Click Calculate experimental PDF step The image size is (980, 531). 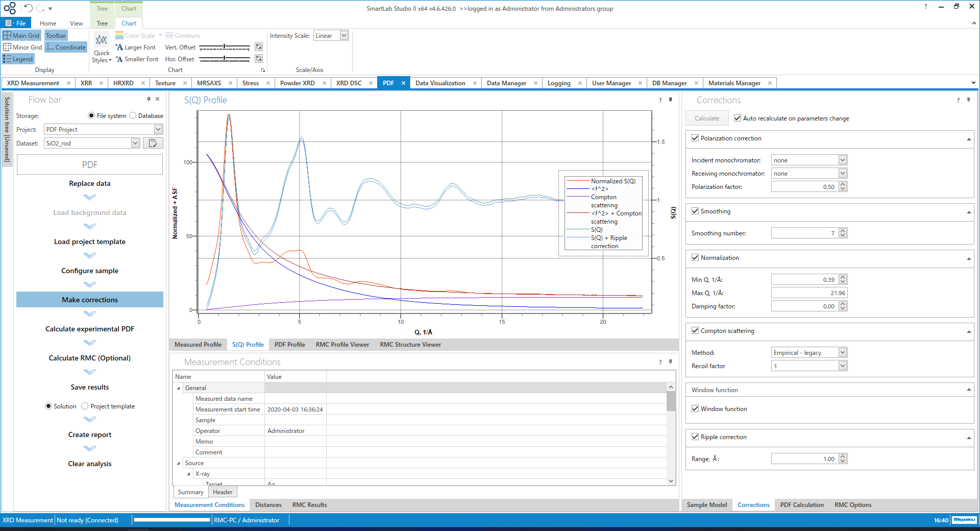tap(90, 329)
